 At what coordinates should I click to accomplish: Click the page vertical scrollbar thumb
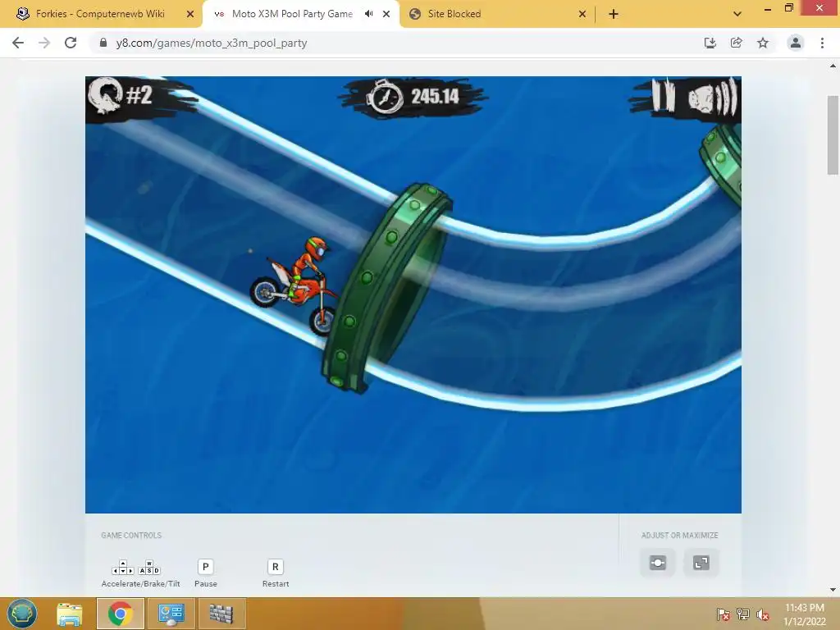point(833,135)
